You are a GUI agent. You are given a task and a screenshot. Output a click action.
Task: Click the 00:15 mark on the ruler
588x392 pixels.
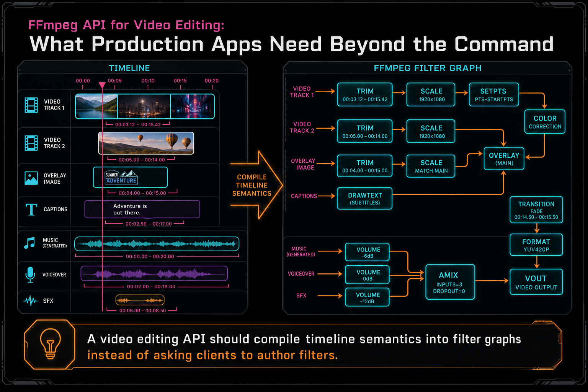[x=180, y=81]
